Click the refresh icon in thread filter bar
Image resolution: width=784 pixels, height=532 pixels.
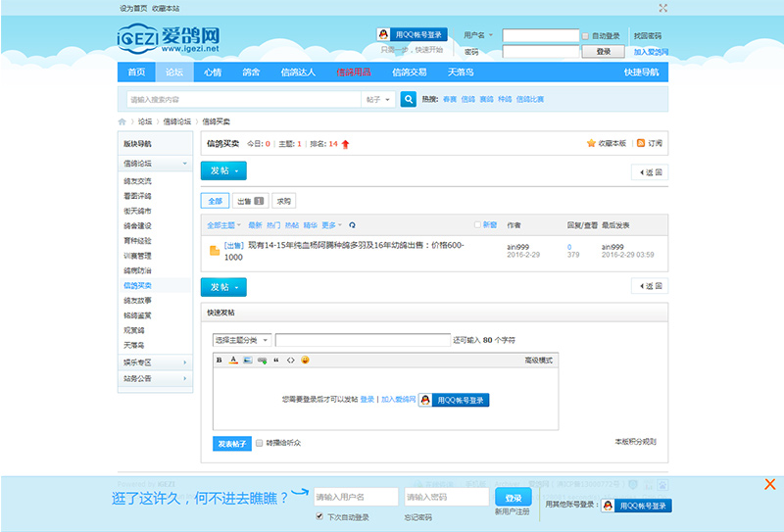click(352, 225)
